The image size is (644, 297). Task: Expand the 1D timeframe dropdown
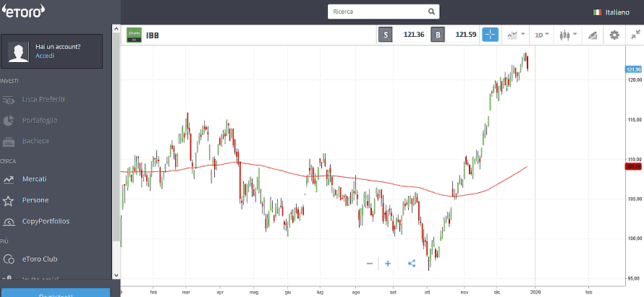[541, 34]
